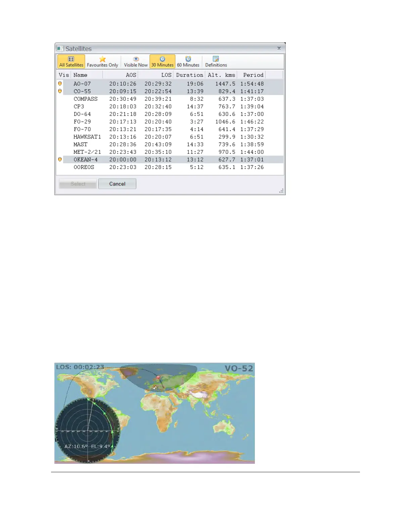The height and width of the screenshot is (532, 411).
Task: Close the Satellites dialog
Action: pyautogui.click(x=279, y=48)
